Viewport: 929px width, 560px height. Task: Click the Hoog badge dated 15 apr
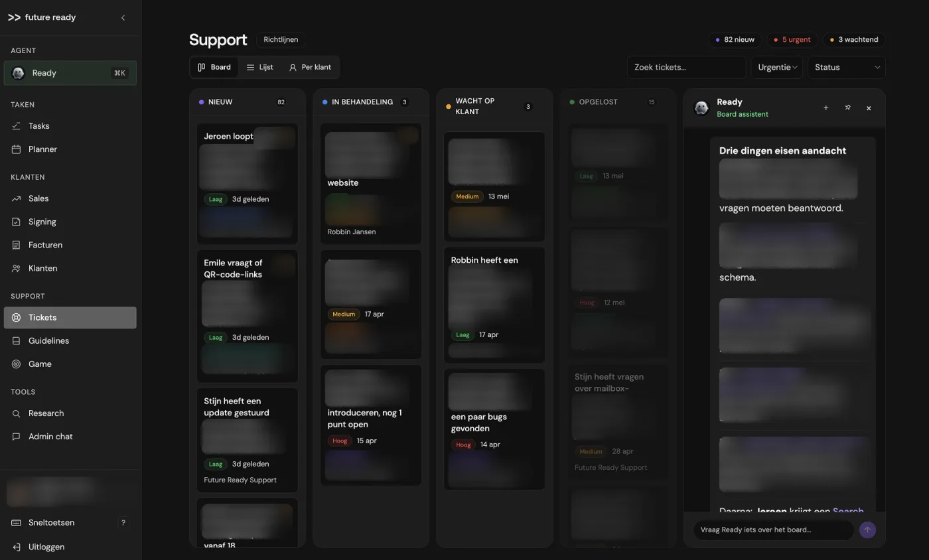[x=340, y=441]
